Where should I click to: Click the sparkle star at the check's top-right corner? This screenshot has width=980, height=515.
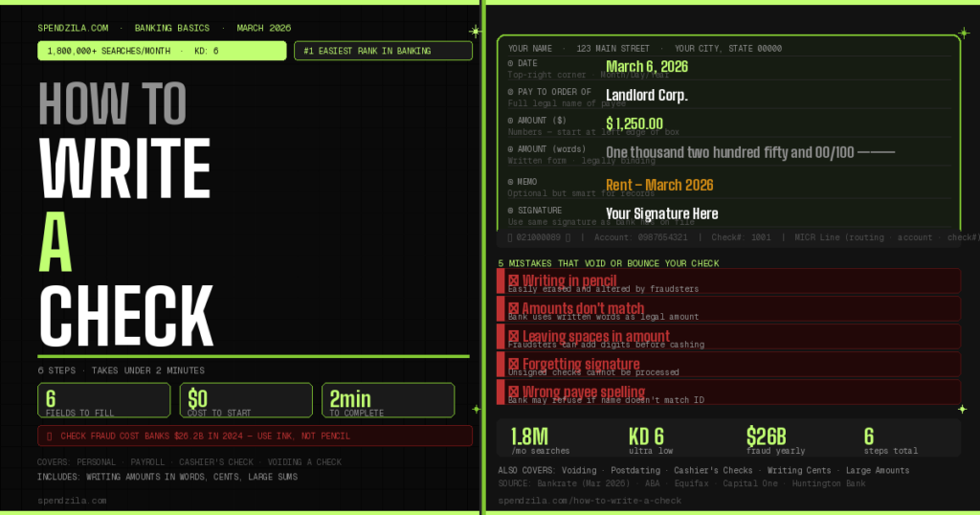[960, 32]
